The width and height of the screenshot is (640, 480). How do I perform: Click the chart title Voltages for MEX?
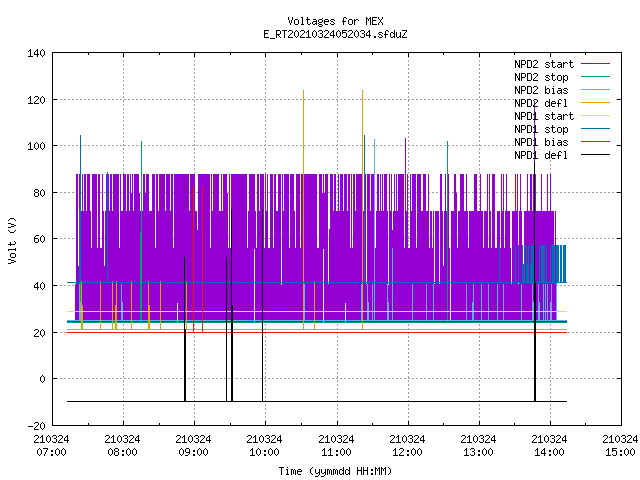[x=336, y=21]
